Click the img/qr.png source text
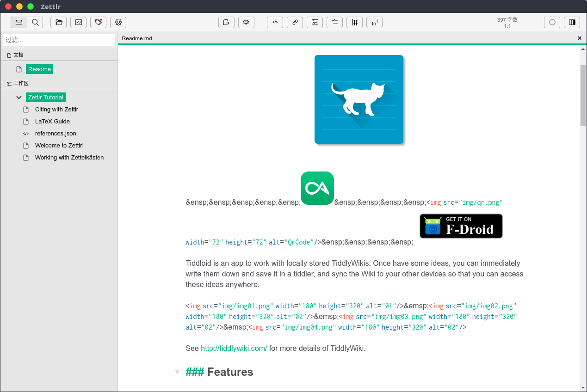Image resolution: width=587 pixels, height=392 pixels. (x=481, y=202)
